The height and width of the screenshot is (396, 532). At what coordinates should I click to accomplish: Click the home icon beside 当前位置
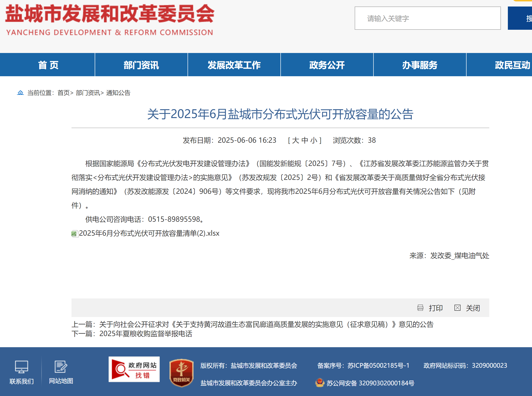[20, 92]
